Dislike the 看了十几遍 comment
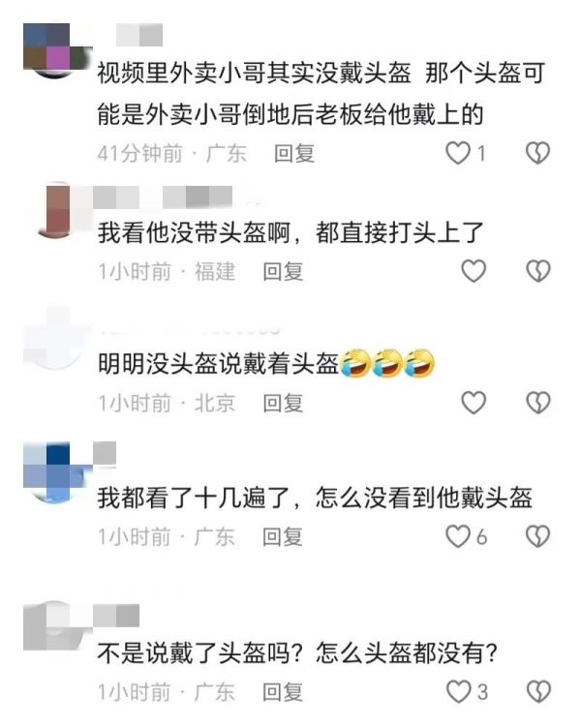Viewport: 581px width, 728px height. (x=537, y=536)
